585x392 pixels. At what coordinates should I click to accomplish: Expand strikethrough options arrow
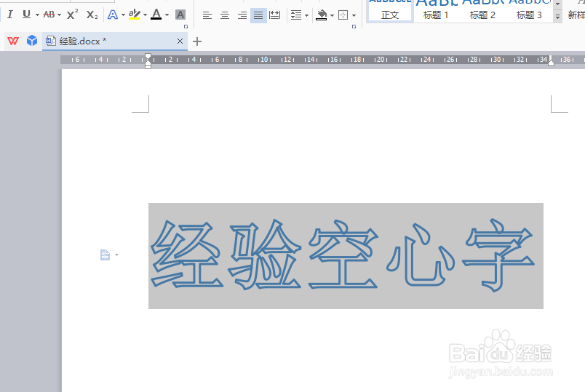[x=60, y=15]
